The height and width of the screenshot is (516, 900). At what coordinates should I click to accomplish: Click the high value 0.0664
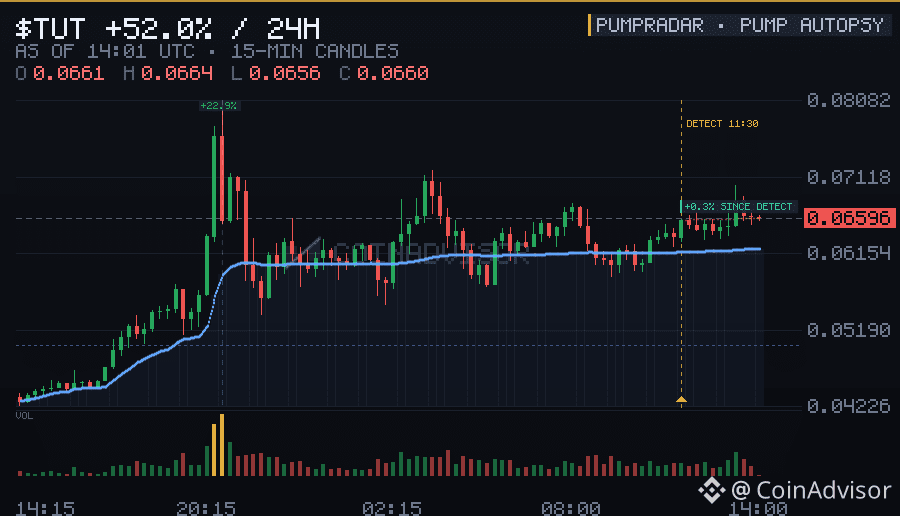pyautogui.click(x=176, y=73)
